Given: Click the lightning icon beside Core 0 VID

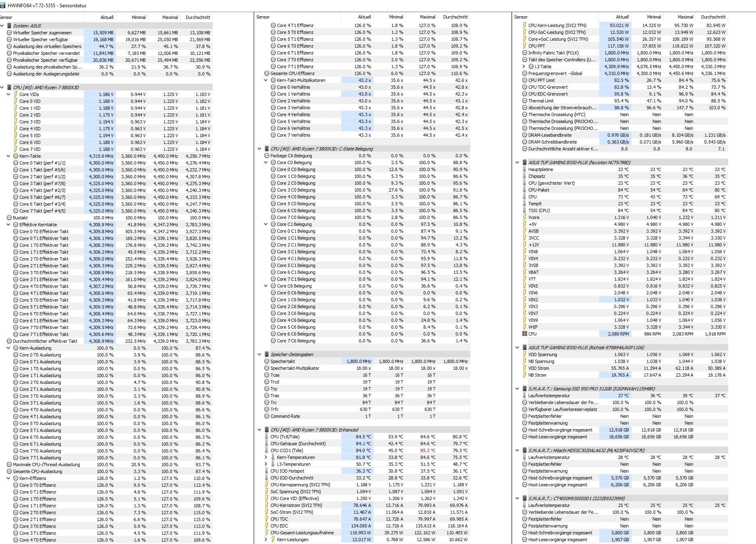Looking at the screenshot, I should (16, 101).
